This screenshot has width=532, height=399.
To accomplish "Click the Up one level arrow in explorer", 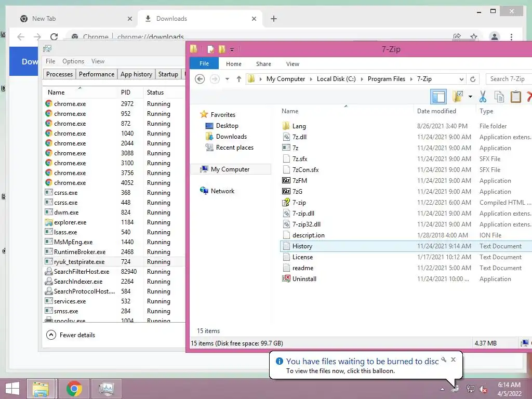I will pos(239,79).
